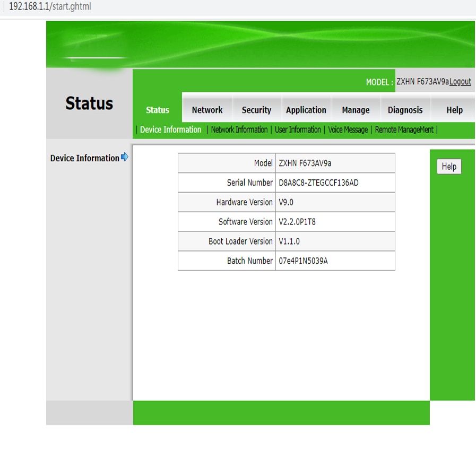Open the Device Information submenu link

(x=171, y=129)
